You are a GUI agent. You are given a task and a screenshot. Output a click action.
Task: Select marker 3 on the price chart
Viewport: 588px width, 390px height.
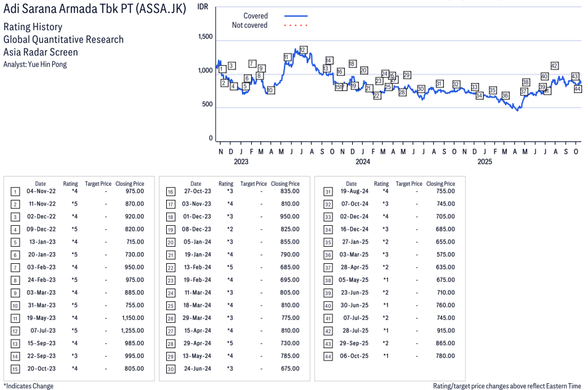point(232,66)
